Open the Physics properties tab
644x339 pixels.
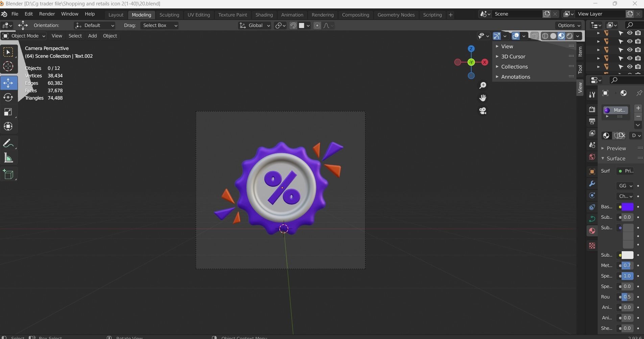pos(592,195)
